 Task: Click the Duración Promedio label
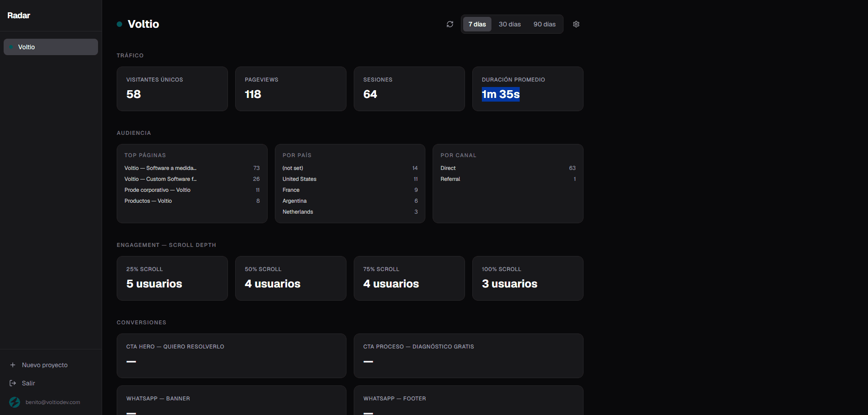pos(513,80)
